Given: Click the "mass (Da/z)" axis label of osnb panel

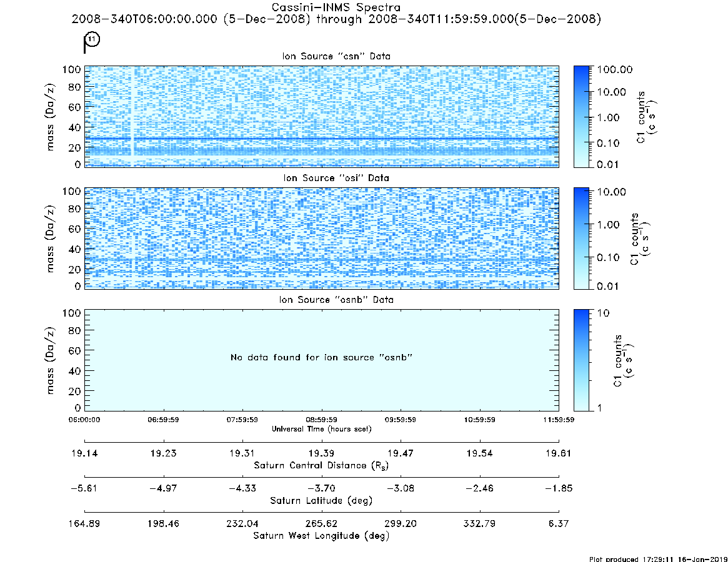Looking at the screenshot, I should 49,360.
